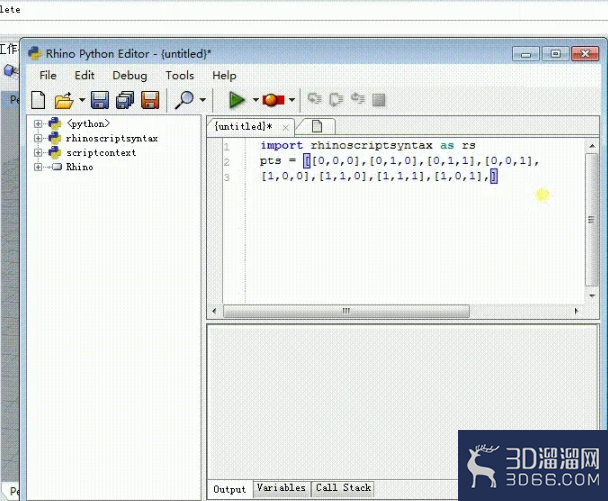Open the run options dropdown arrow
Screen dimensions: 608x501
[256, 100]
